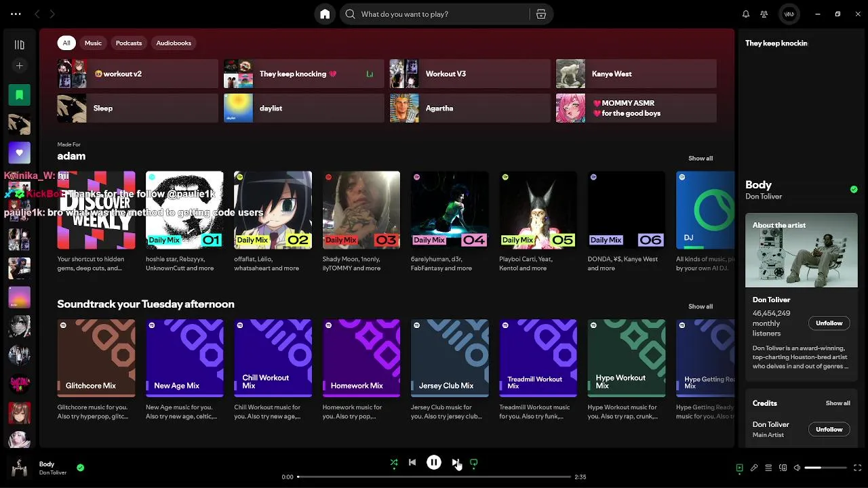The image size is (868, 488).
Task: Open the Kanye West tile
Action: 636,74
